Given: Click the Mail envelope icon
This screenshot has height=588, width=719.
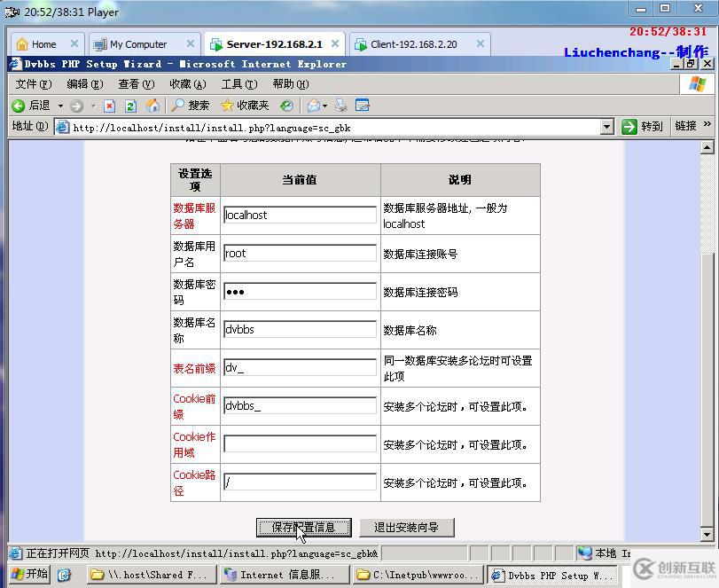Looking at the screenshot, I should click(314, 106).
